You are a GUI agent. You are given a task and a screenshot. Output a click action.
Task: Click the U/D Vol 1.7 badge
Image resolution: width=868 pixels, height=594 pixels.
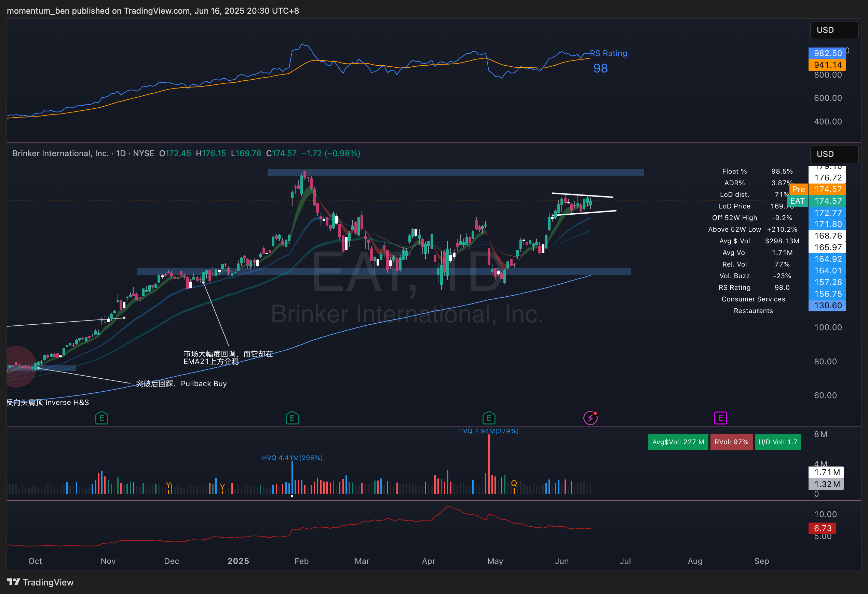[778, 442]
